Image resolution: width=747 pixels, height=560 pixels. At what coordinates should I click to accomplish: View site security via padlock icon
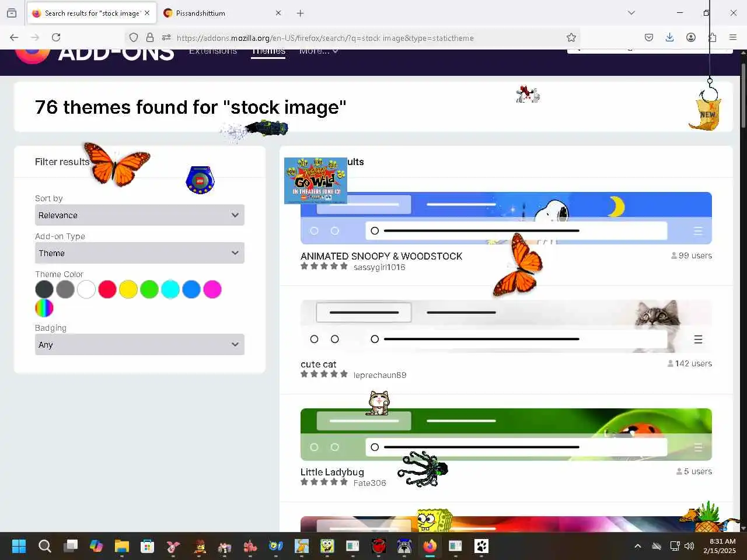150,37
